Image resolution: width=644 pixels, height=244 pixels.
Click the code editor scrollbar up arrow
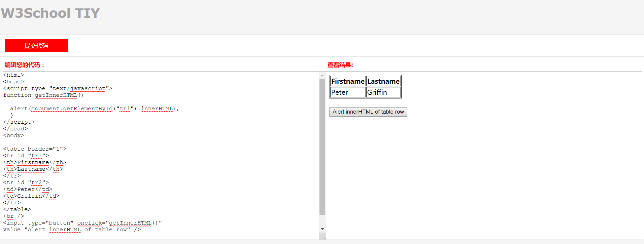point(322,75)
